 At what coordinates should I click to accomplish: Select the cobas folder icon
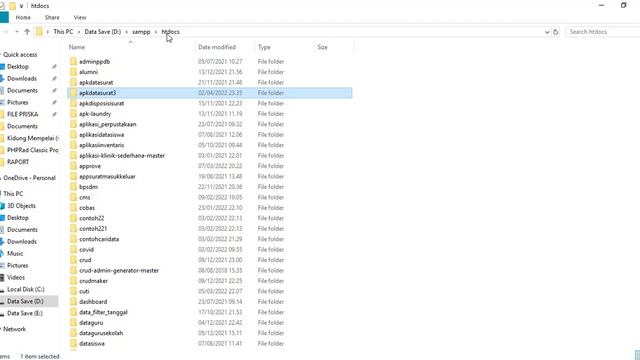(x=73, y=208)
